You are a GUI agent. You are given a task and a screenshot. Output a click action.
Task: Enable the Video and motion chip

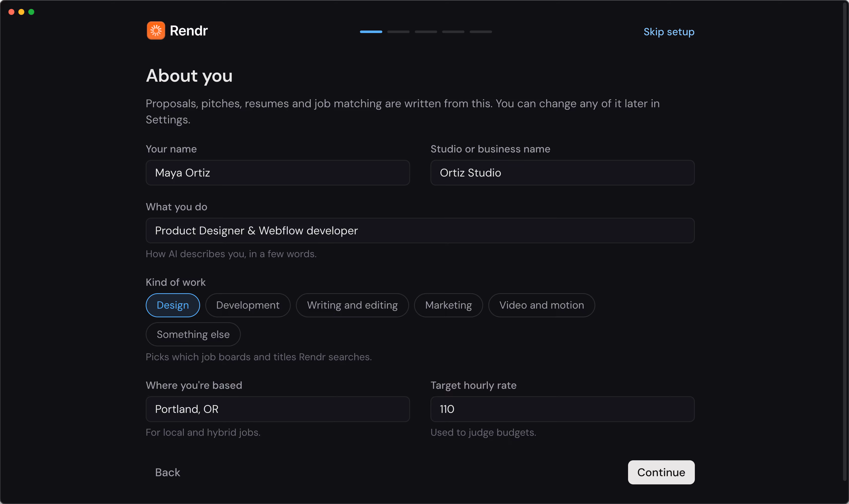(x=541, y=305)
